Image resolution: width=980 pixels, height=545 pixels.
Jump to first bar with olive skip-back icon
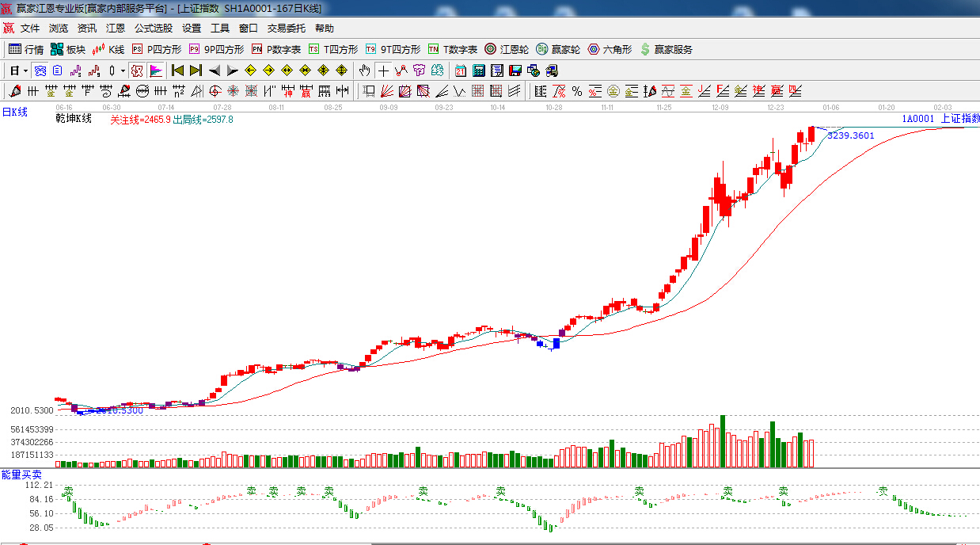point(177,71)
